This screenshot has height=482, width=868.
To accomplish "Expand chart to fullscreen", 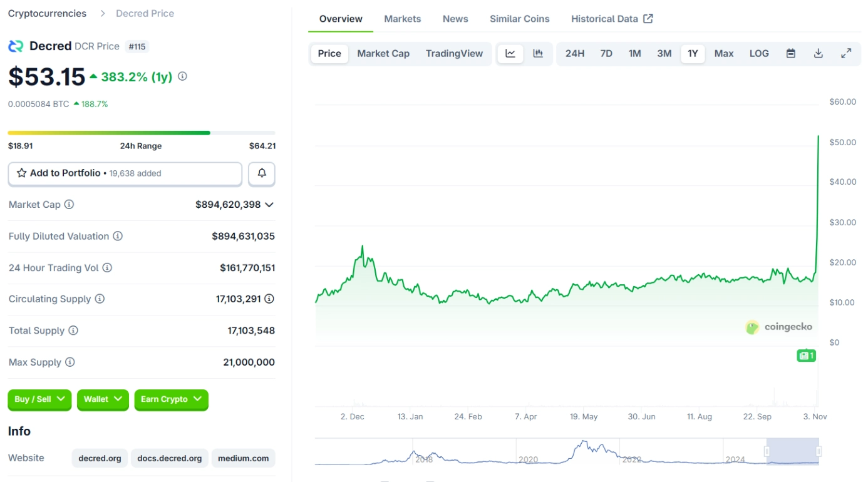I will pos(845,54).
